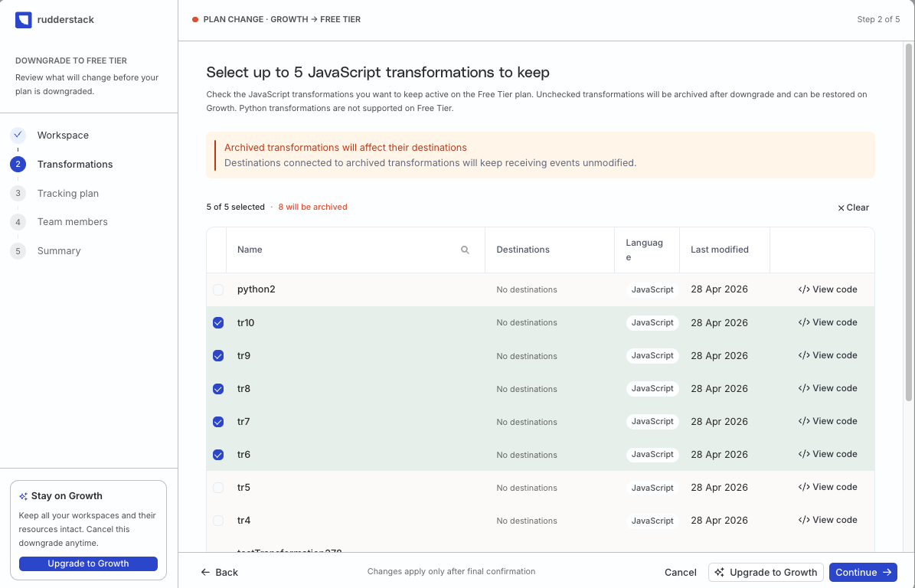
Task: Click JavaScript badge in tr9 row
Action: (x=652, y=356)
